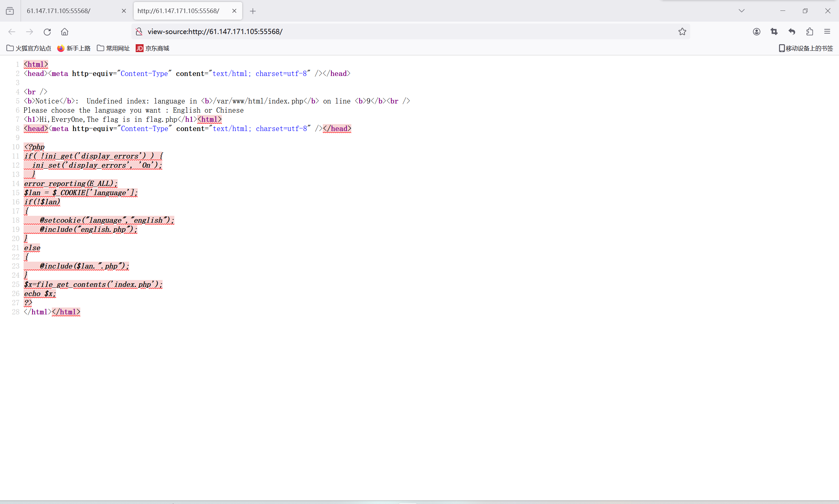Expand the list all tabs dropdown
This screenshot has height=504, width=839.
[x=741, y=11]
